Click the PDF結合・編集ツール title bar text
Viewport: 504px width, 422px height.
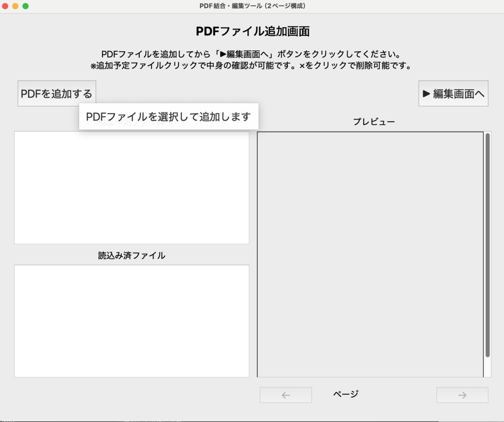coord(252,6)
